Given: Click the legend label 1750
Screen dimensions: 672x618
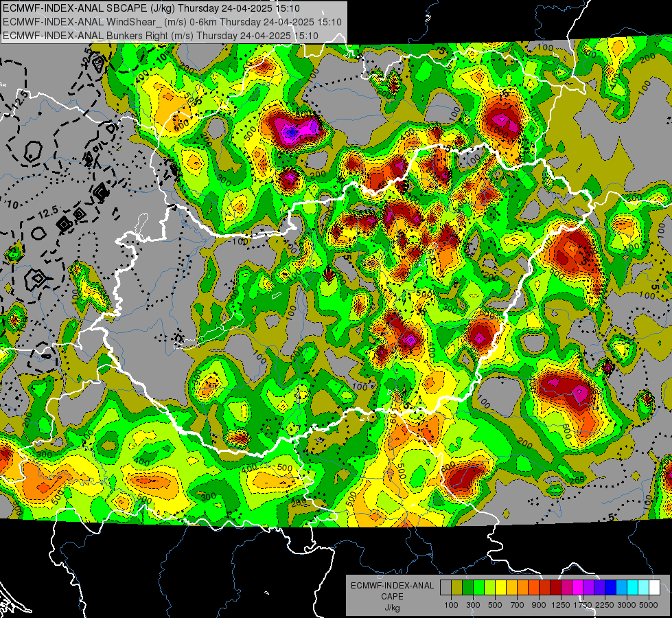Looking at the screenshot, I should click(x=583, y=605).
